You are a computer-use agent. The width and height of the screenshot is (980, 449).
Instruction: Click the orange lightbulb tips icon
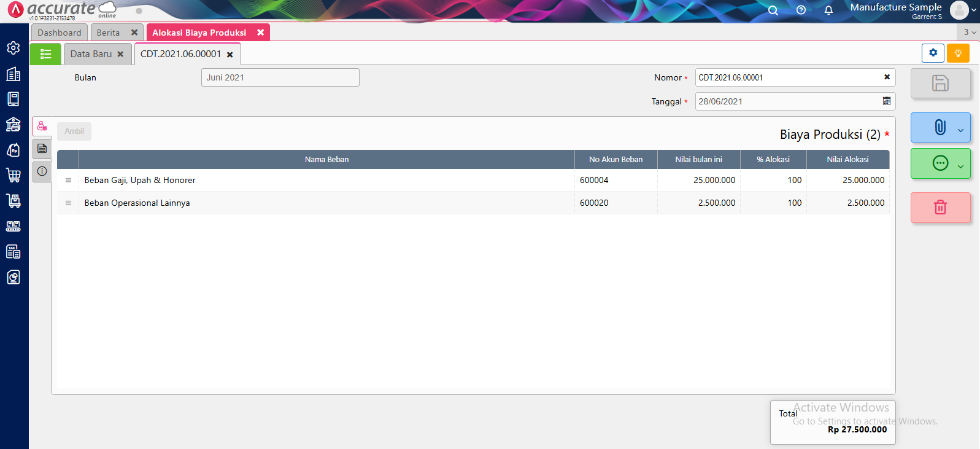tap(958, 53)
